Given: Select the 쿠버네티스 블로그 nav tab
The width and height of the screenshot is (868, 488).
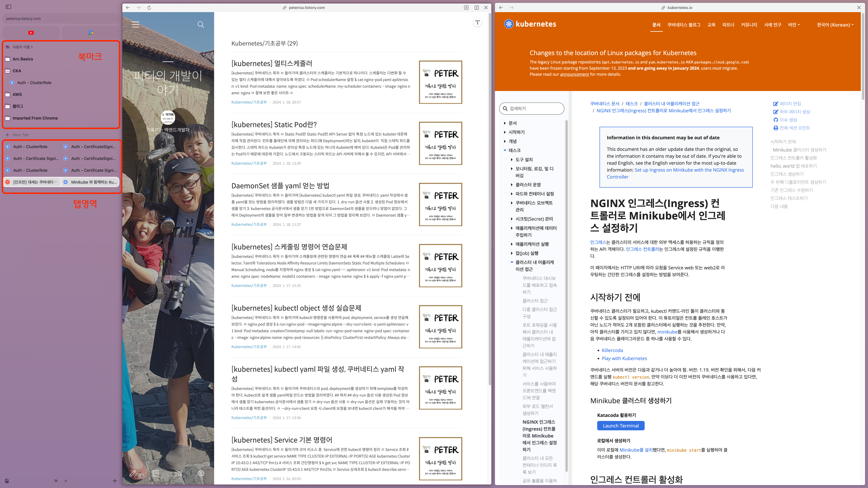Looking at the screenshot, I should 684,25.
